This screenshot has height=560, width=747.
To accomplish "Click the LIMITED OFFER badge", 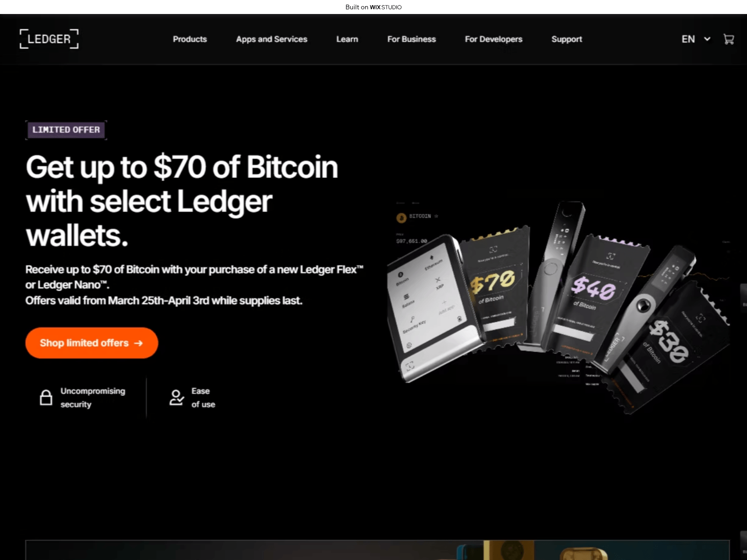I will pos(66,130).
